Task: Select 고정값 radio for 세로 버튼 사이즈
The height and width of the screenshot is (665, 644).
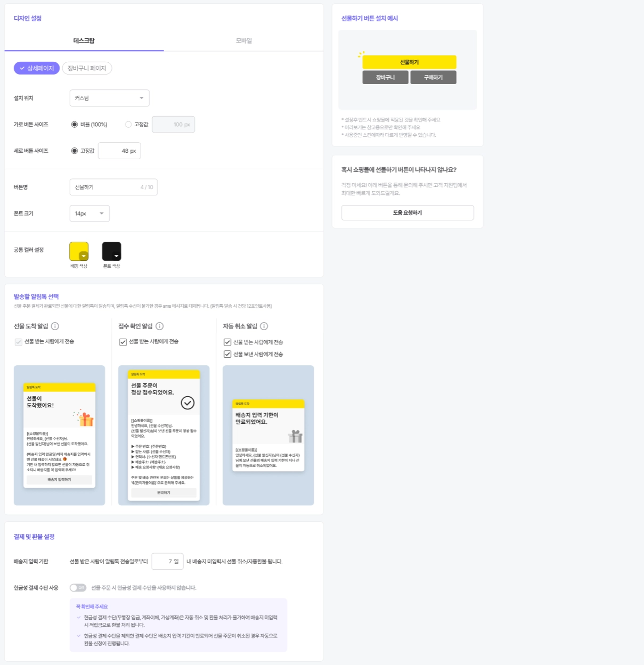Action: tap(75, 151)
